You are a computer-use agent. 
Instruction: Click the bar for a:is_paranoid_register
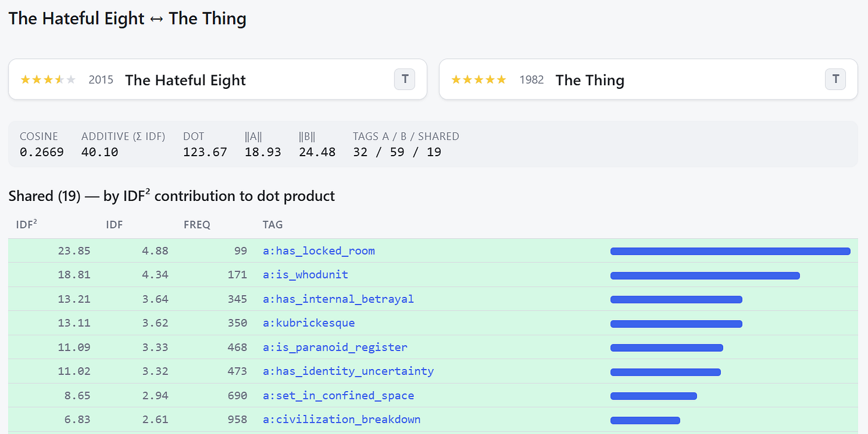point(666,348)
